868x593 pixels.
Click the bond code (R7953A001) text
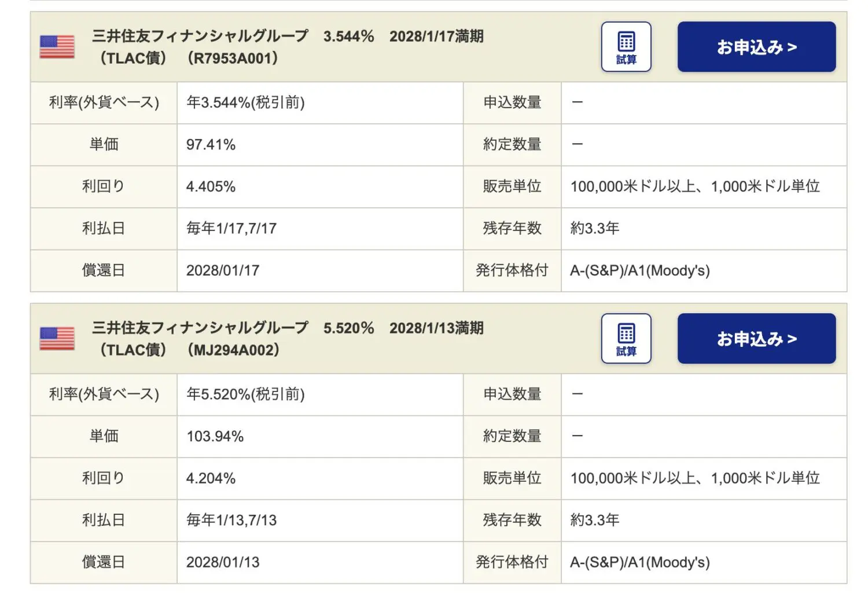[x=233, y=58]
